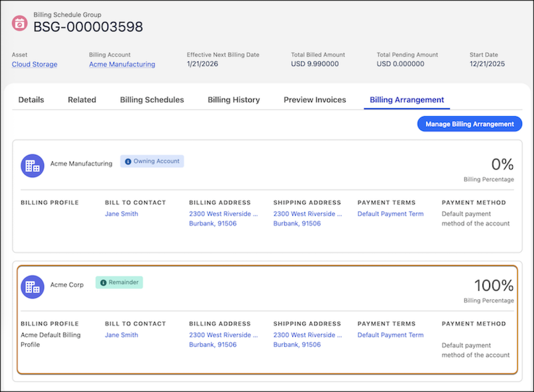Screen dimensions: 534x392
Task: Click the Acme Corp account name
Action: [x=67, y=285]
